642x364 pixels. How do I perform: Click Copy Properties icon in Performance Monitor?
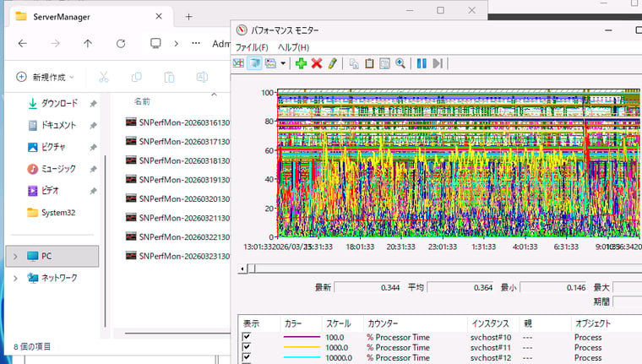[x=354, y=63]
